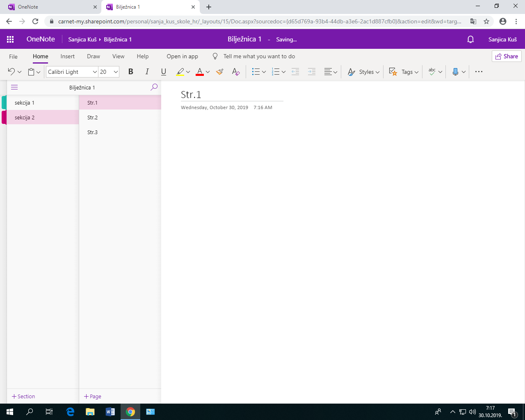Switch to the Insert tab
This screenshot has width=525, height=420.
pos(67,57)
